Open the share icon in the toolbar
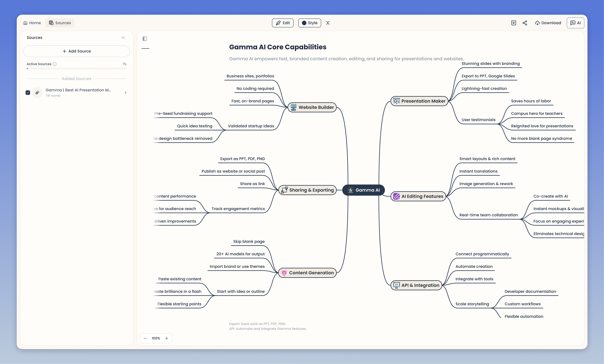Screen dimensions: 604x364 pyautogui.click(x=525, y=23)
